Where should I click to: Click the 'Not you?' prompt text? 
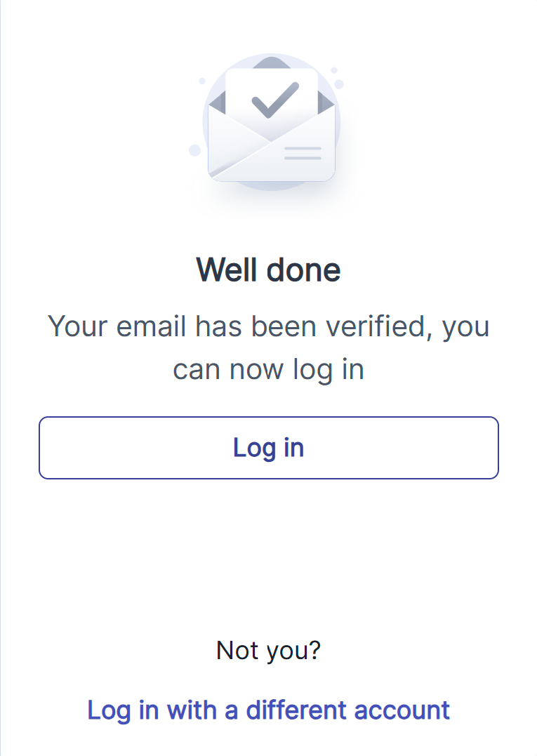268,651
